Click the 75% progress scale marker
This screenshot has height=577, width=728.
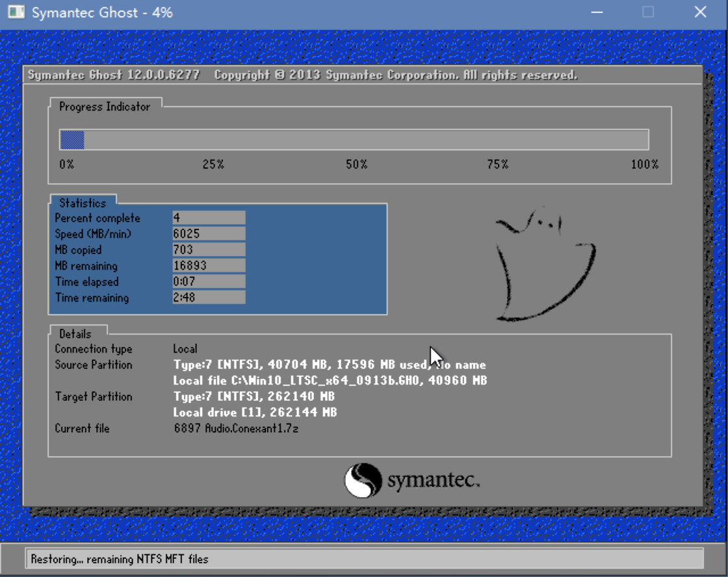click(498, 164)
